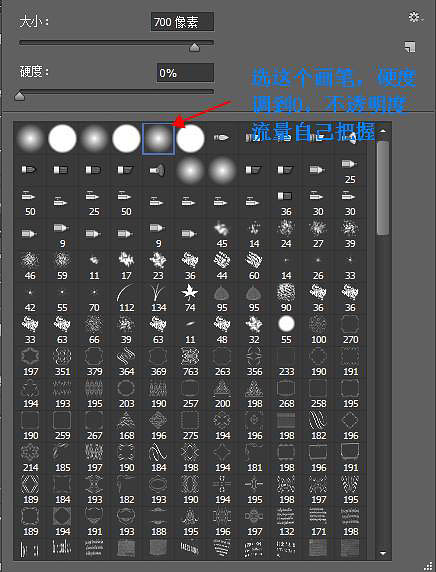436x572 pixels.
Task: Click the brush list vertical scrollbar thumb
Action: (x=383, y=188)
